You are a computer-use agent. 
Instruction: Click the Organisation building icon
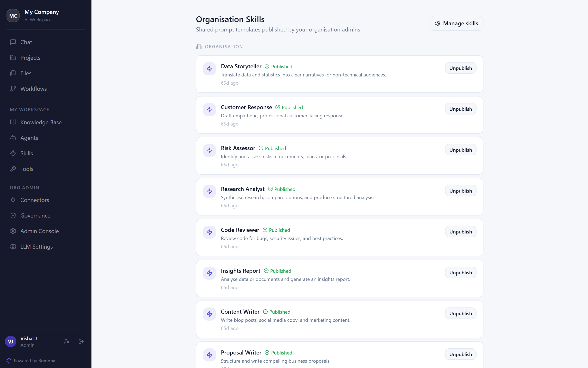[199, 47]
